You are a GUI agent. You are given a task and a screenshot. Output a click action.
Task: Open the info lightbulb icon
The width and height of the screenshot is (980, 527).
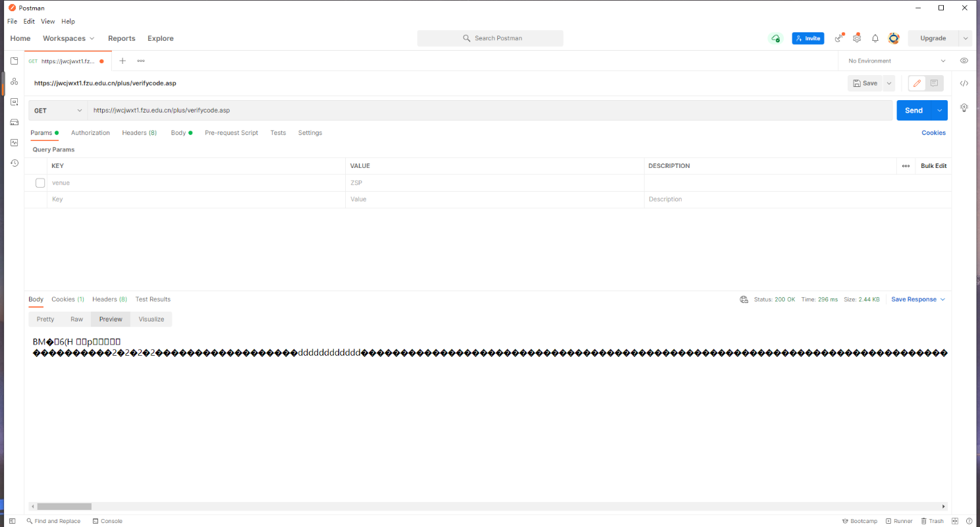tap(964, 107)
